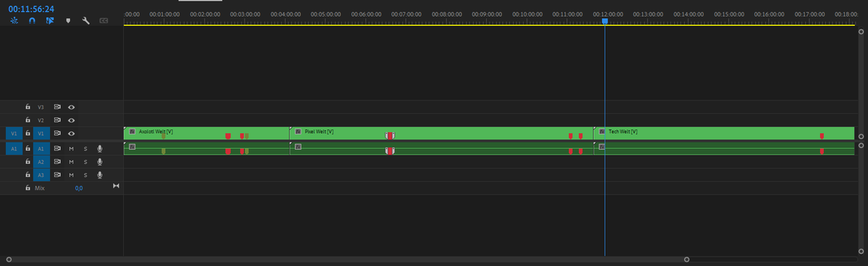The width and height of the screenshot is (868, 266).
Task: Click fx badge on Tech Welt audio clip
Action: (602, 147)
